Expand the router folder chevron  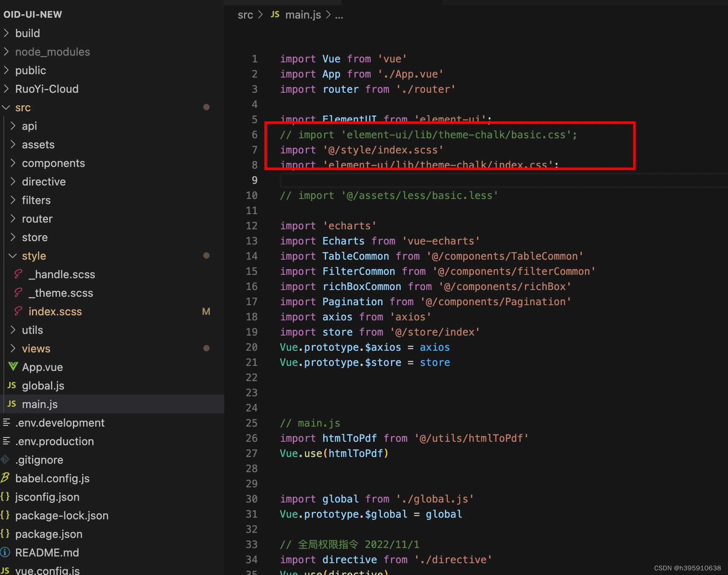pyautogui.click(x=13, y=218)
